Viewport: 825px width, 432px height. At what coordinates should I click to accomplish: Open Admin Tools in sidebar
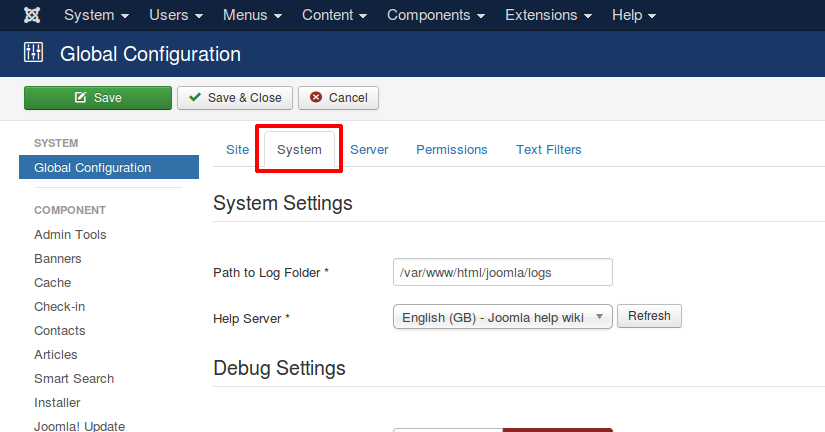point(70,235)
